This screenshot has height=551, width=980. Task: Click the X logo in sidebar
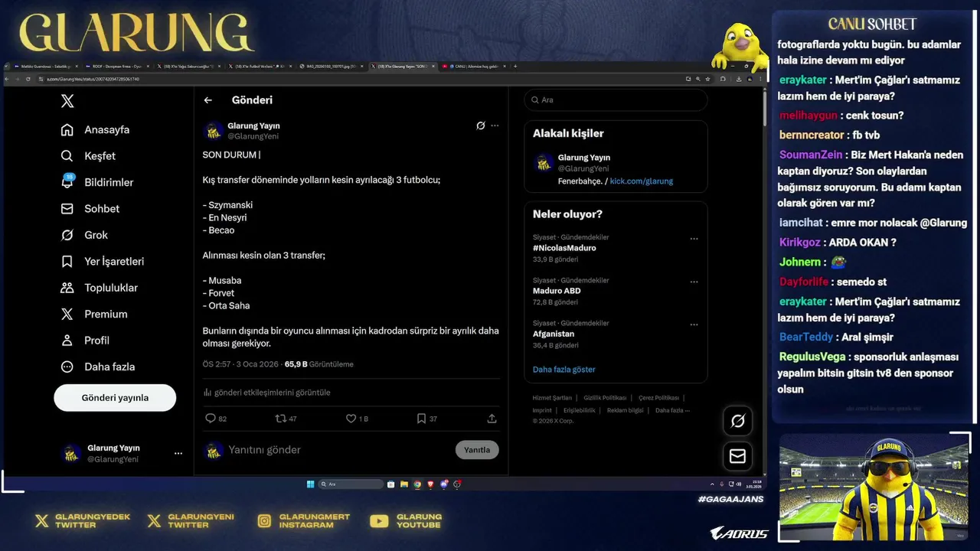coord(67,101)
